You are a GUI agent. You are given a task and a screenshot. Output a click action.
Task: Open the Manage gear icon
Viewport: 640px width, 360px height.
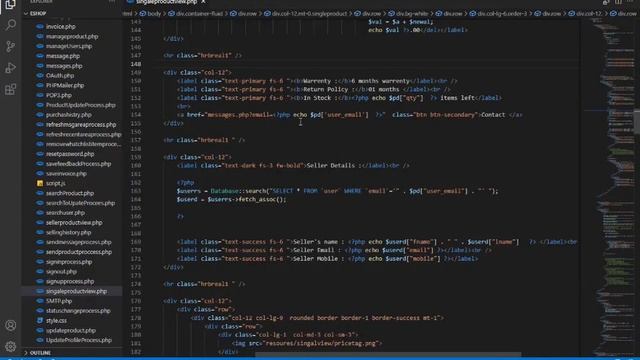pos(11,347)
